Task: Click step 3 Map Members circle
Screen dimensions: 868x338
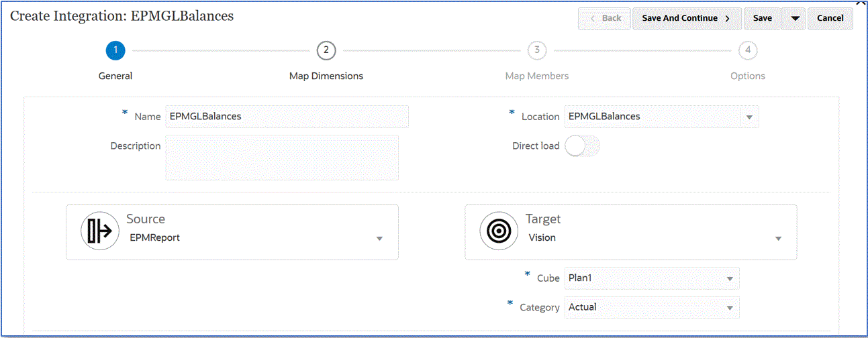Action: (536, 50)
